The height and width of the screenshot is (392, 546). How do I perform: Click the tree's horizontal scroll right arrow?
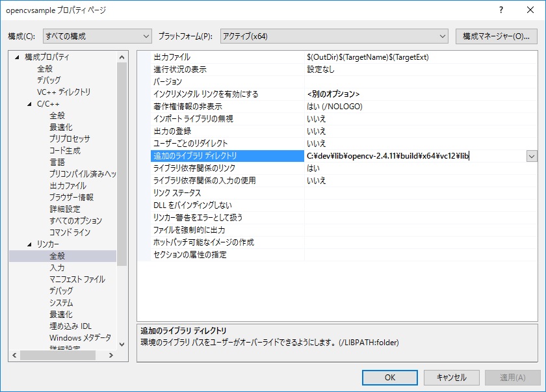110,355
